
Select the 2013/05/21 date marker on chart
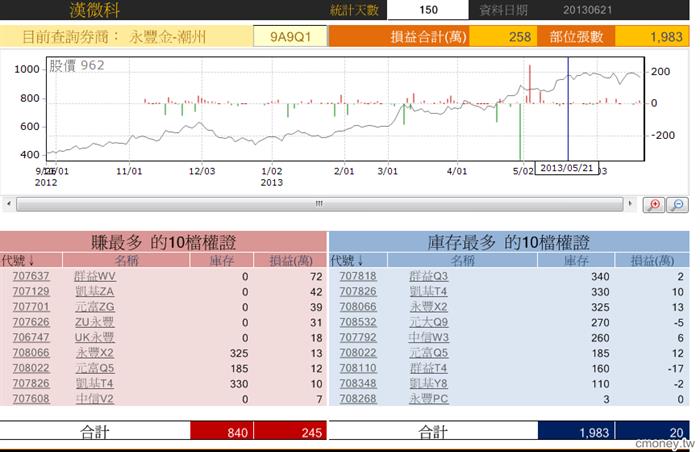click(567, 168)
